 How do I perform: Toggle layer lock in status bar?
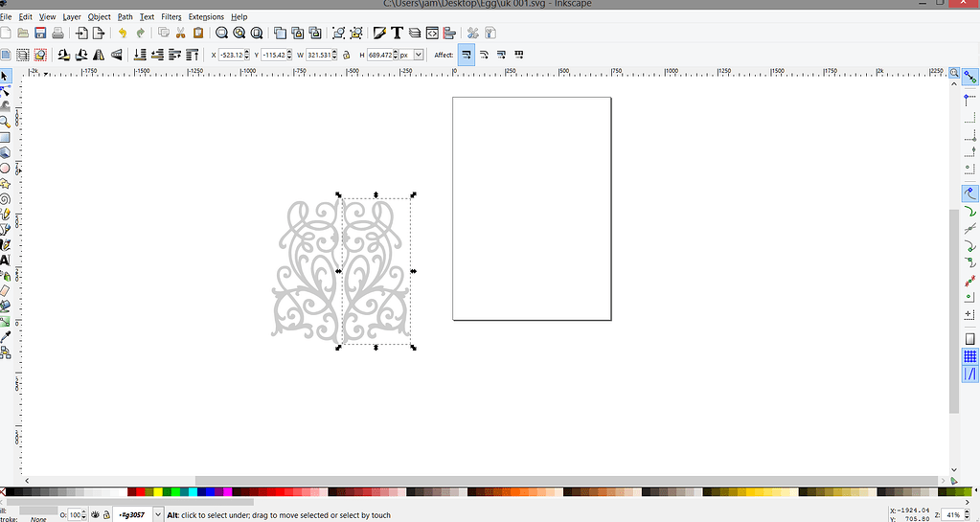click(107, 515)
